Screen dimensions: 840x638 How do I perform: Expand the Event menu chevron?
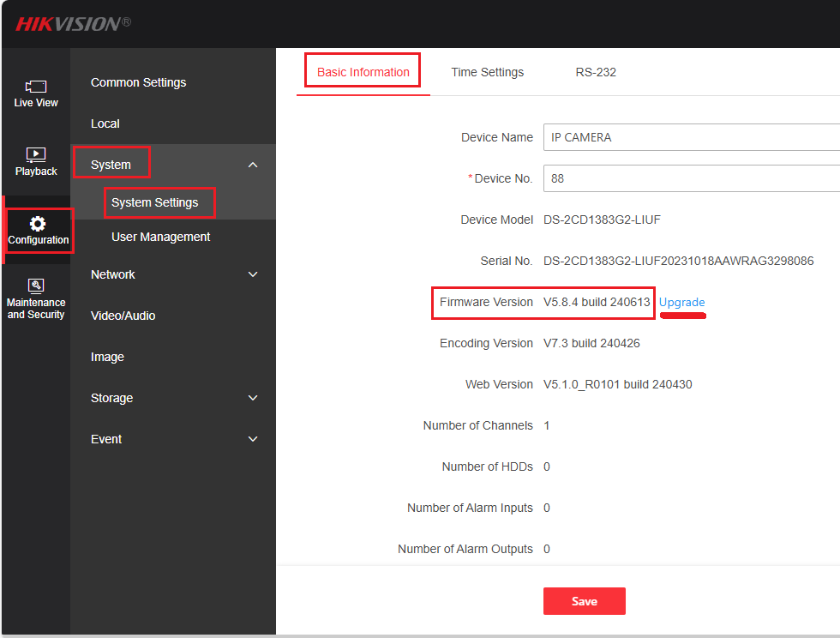(253, 439)
